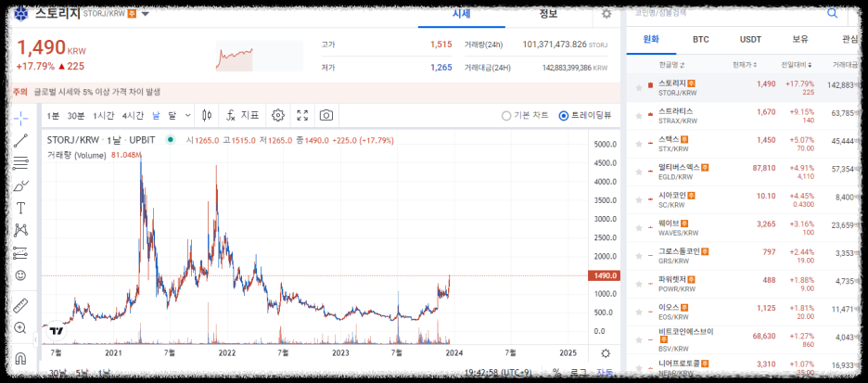
Task: Set chart interval to 1시간
Action: point(103,116)
